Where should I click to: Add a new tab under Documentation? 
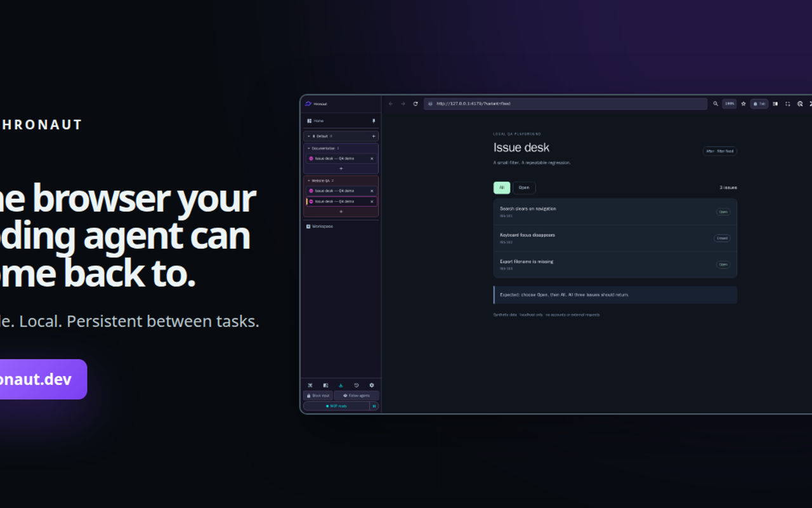tap(341, 168)
